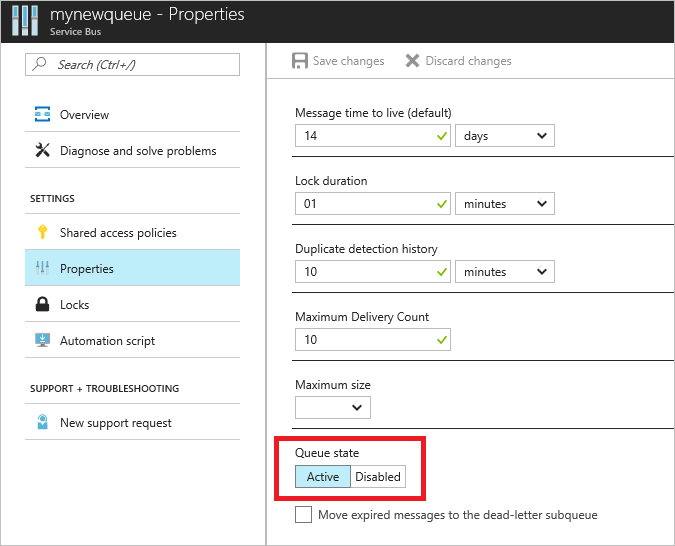Click the Automation script download icon

point(42,340)
